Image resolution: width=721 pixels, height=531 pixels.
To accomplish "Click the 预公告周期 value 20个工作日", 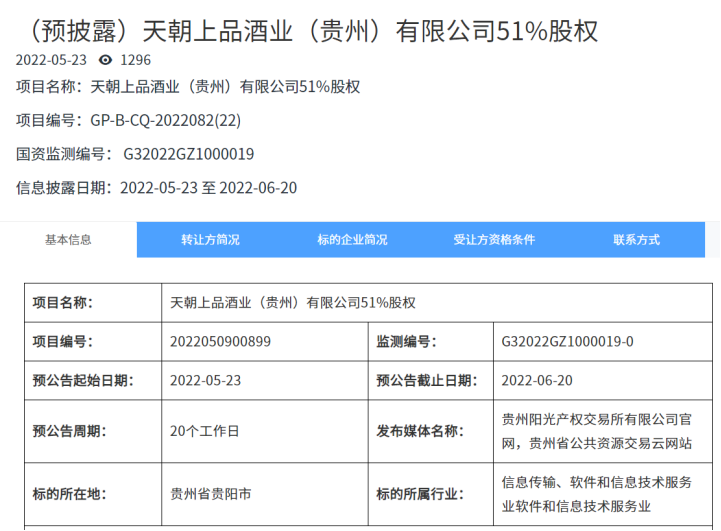I will 205,432.
